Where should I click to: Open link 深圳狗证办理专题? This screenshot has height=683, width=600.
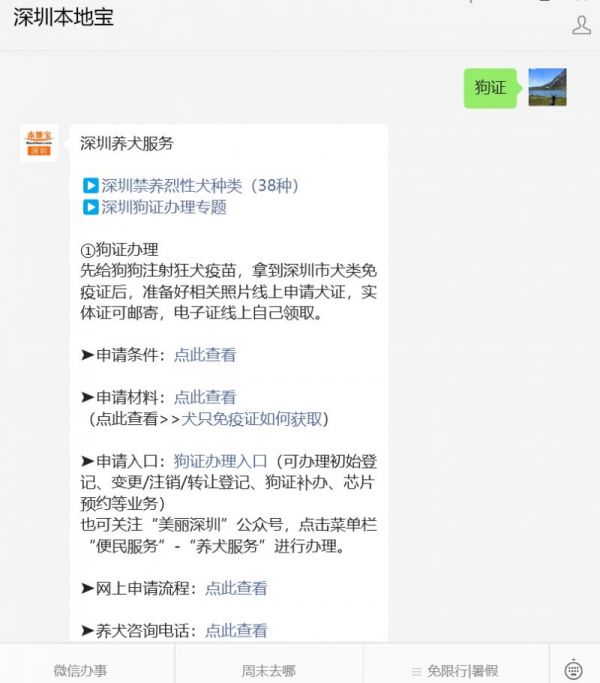tap(164, 207)
